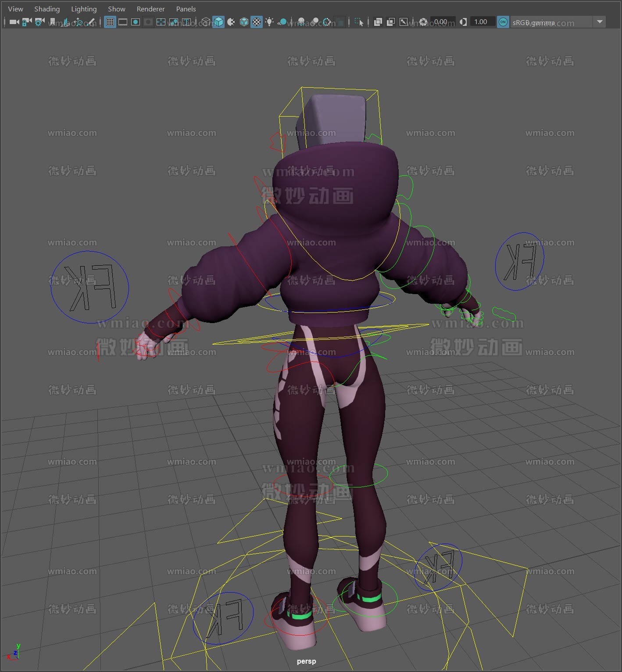Click the exposure value field showing 0.00
The image size is (622, 672).
coord(441,22)
